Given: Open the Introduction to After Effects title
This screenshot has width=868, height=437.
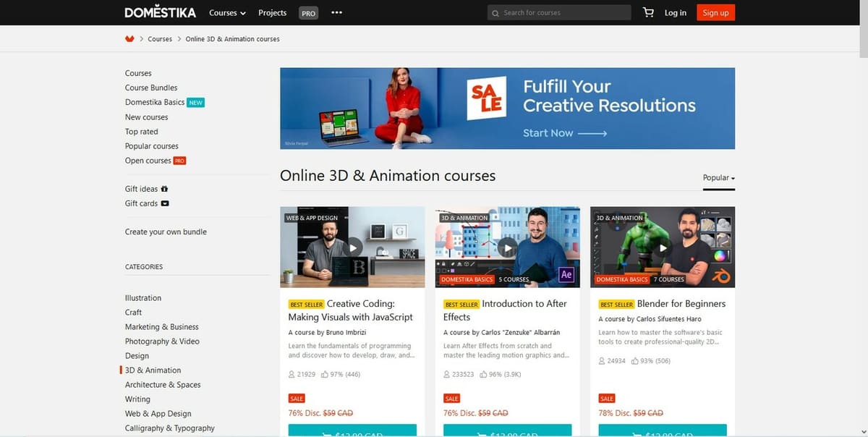Looking at the screenshot, I should tap(505, 310).
